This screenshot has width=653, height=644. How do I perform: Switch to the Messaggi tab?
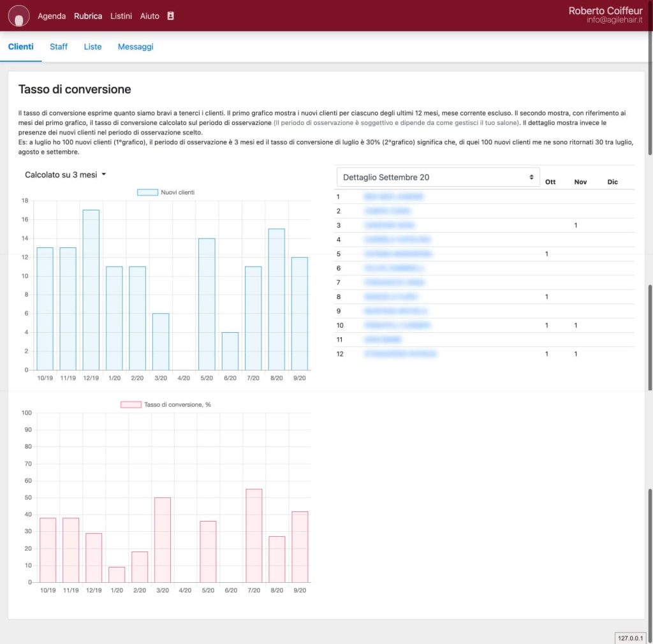(135, 47)
